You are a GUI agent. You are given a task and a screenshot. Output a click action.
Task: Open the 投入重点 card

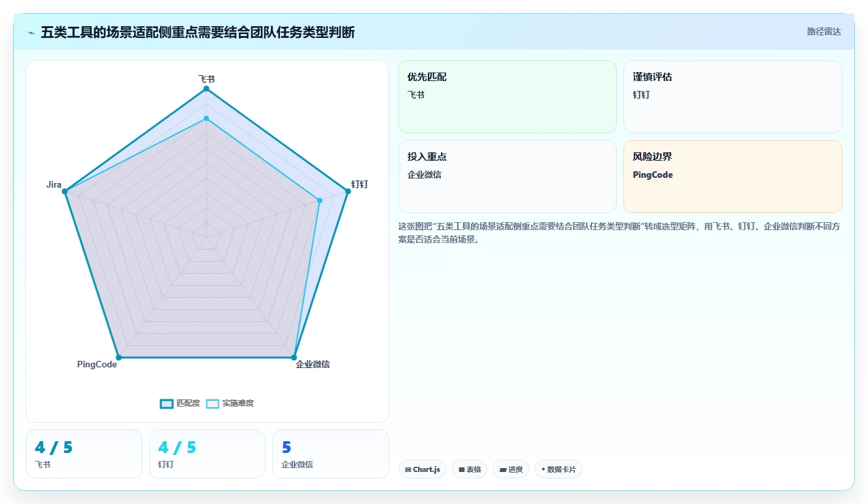coord(508,176)
